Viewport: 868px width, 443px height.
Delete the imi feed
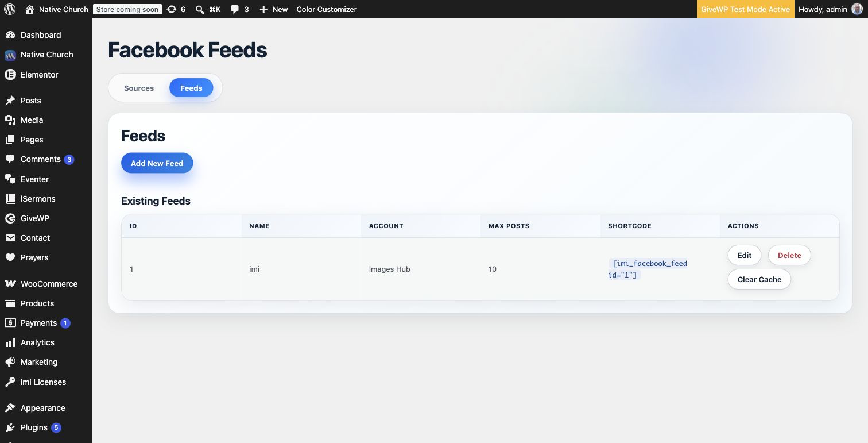click(x=789, y=255)
